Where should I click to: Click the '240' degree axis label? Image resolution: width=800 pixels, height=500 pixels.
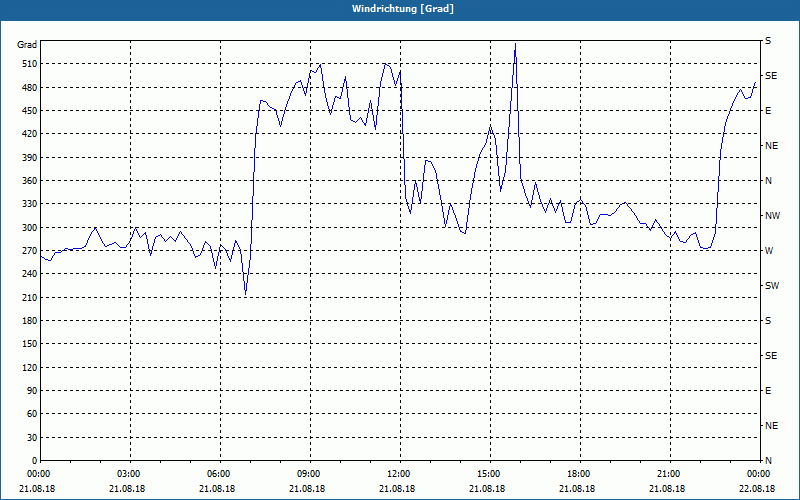tap(30, 274)
